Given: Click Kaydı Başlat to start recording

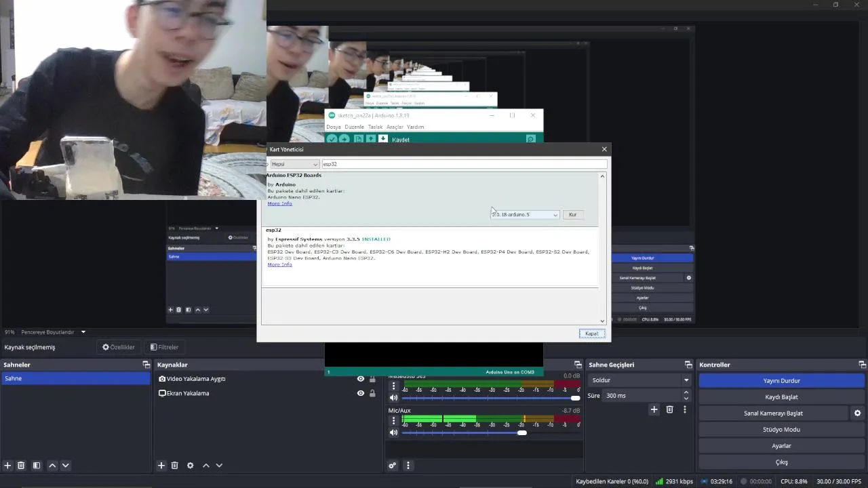Looking at the screenshot, I should [782, 397].
